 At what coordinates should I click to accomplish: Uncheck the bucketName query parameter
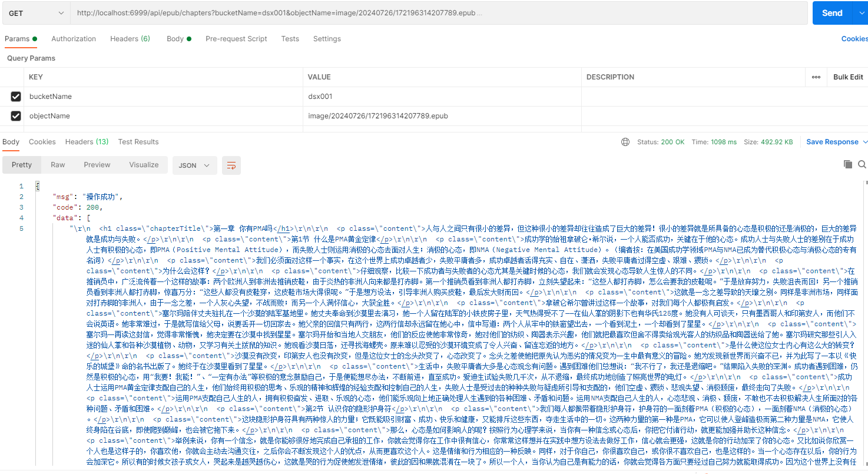(15, 96)
